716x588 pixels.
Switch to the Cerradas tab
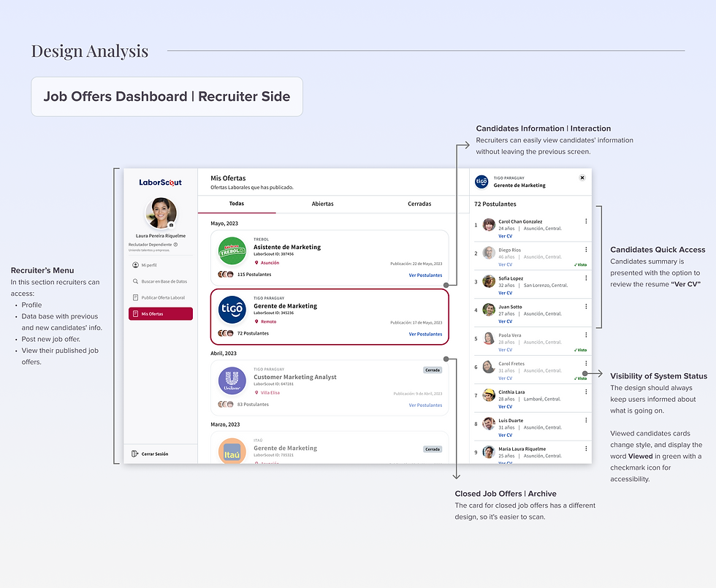[419, 204]
